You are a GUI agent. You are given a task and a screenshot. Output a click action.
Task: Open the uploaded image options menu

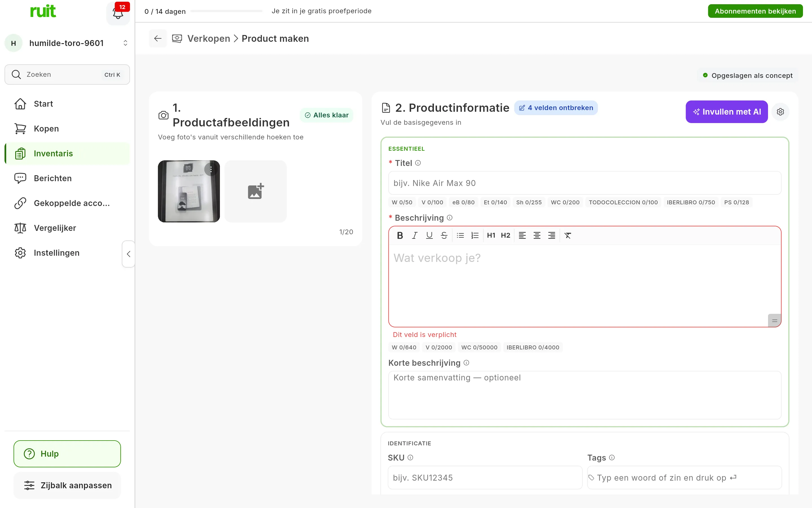pos(211,169)
